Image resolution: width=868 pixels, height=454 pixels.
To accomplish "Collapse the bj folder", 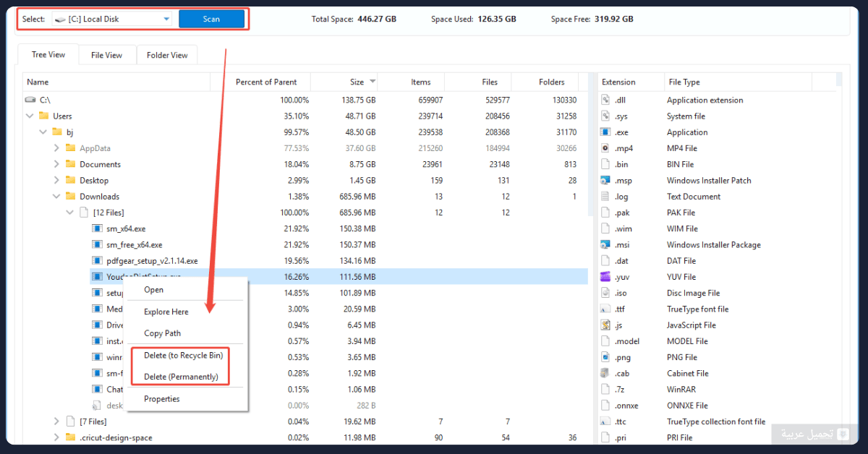I will (43, 132).
